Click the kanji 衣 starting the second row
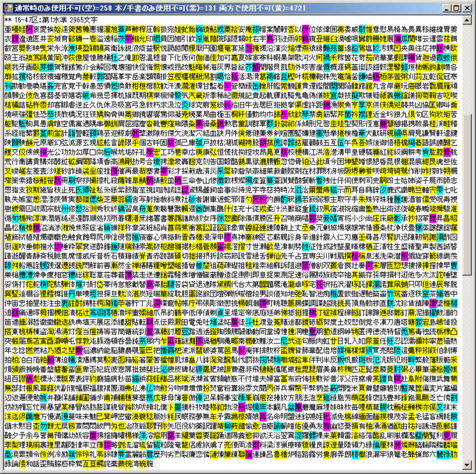This screenshot has width=476, height=474. click(x=8, y=39)
